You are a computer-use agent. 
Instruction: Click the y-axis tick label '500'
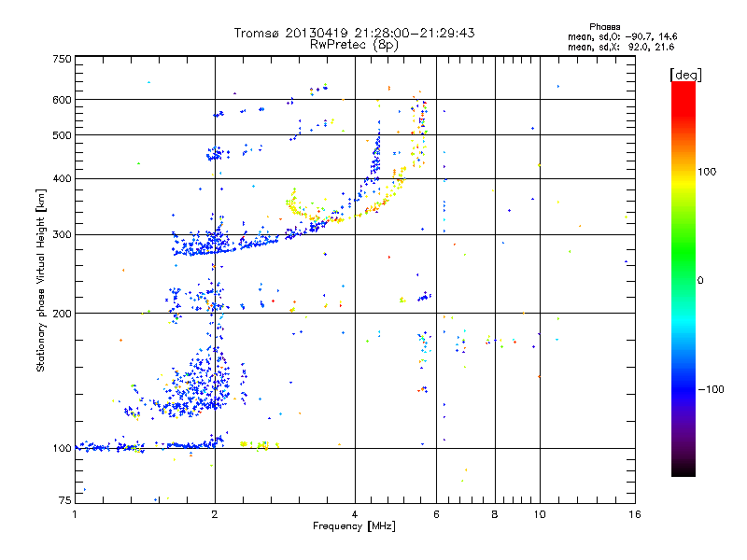(62, 135)
